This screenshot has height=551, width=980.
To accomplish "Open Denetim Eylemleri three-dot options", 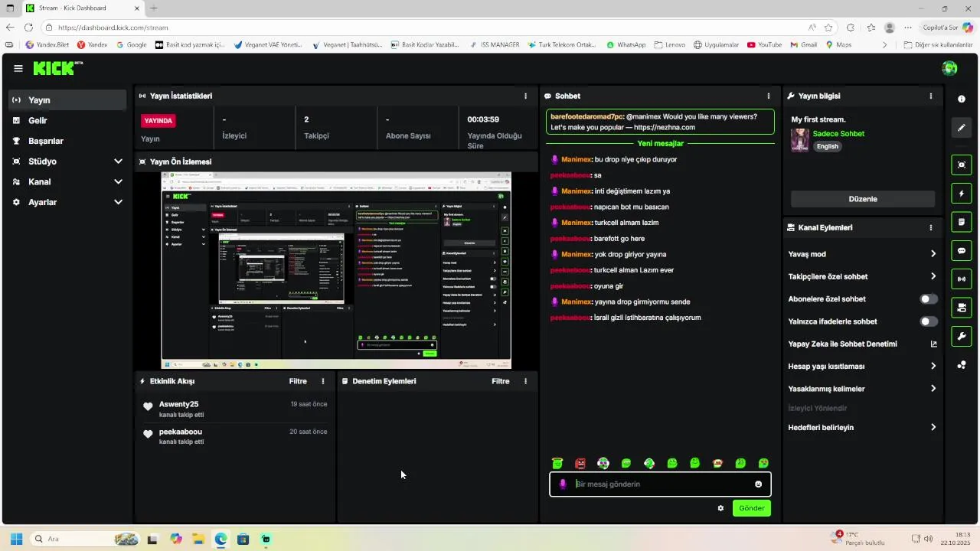I will click(x=525, y=381).
